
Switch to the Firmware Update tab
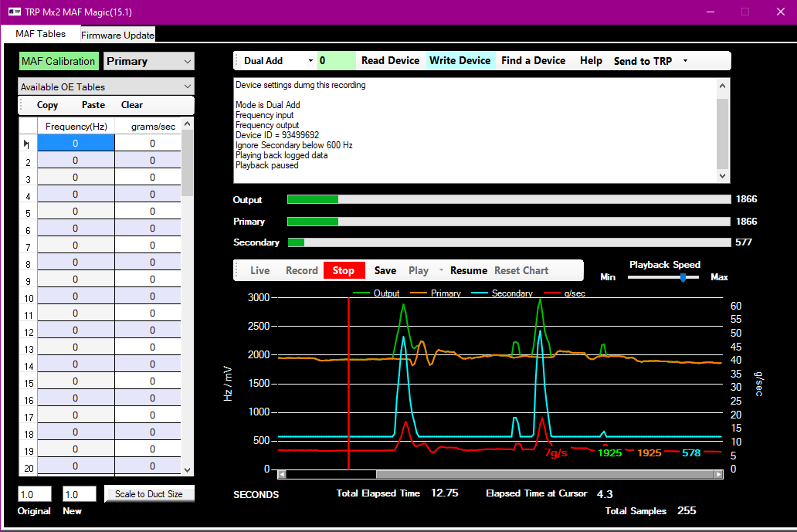point(118,35)
